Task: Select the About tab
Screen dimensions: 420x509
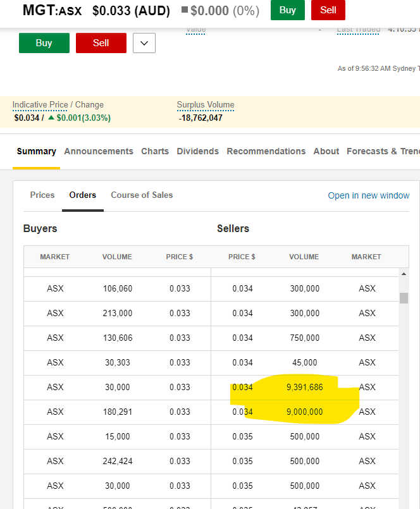Action: [x=326, y=151]
